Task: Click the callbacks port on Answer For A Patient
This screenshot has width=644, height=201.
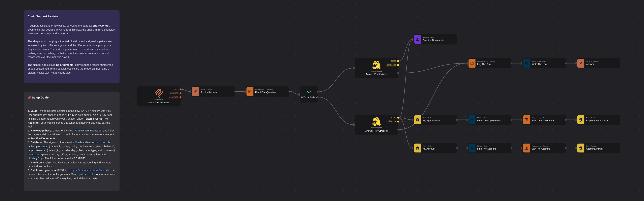Action: coord(398,122)
